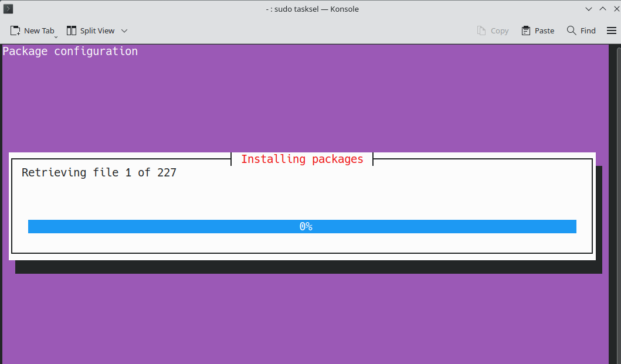Click the New Tab page icon
This screenshot has width=621, height=364.
15,30
